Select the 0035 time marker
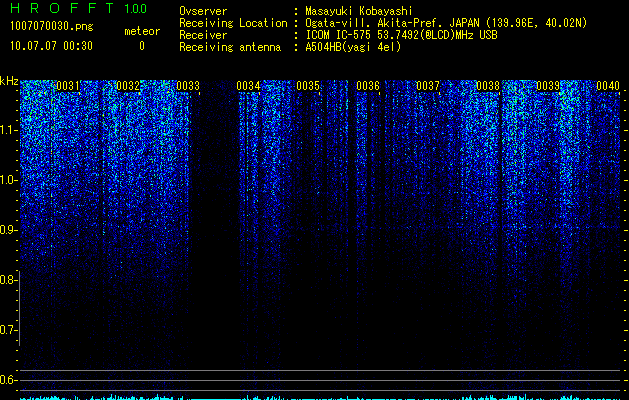Image resolution: width=629 pixels, height=400 pixels. tap(308, 86)
